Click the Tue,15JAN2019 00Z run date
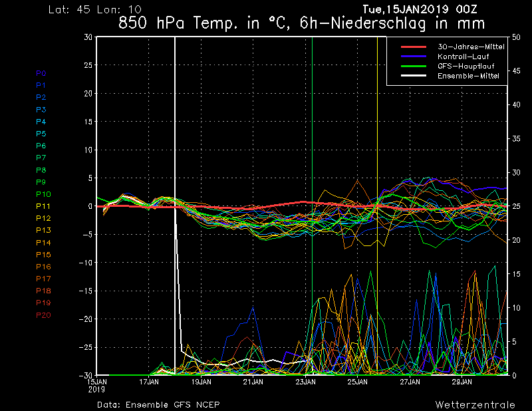 coord(420,9)
